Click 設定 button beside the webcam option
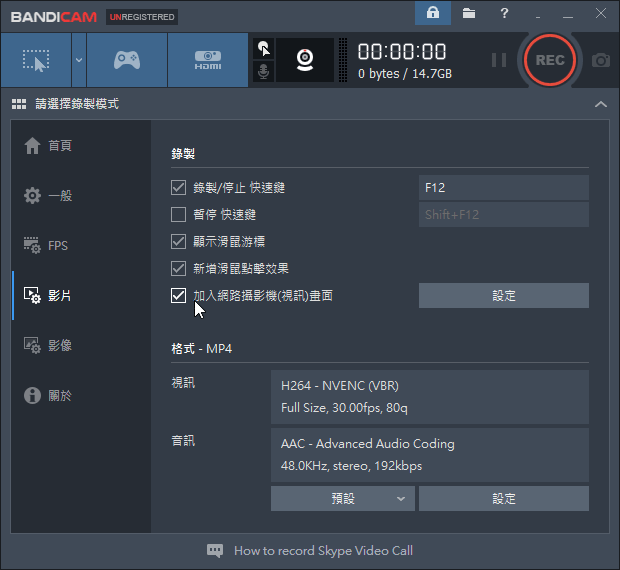Image resolution: width=620 pixels, height=570 pixels. coord(503,295)
